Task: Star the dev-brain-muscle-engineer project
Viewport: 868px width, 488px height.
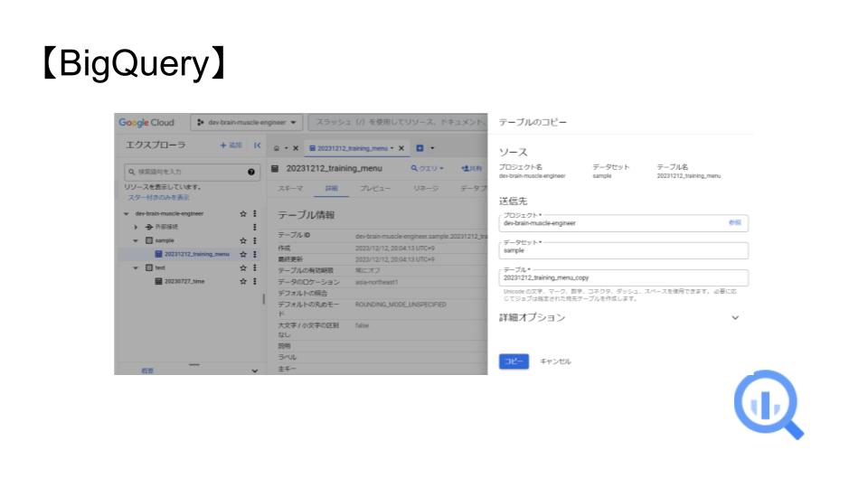Action: click(242, 213)
